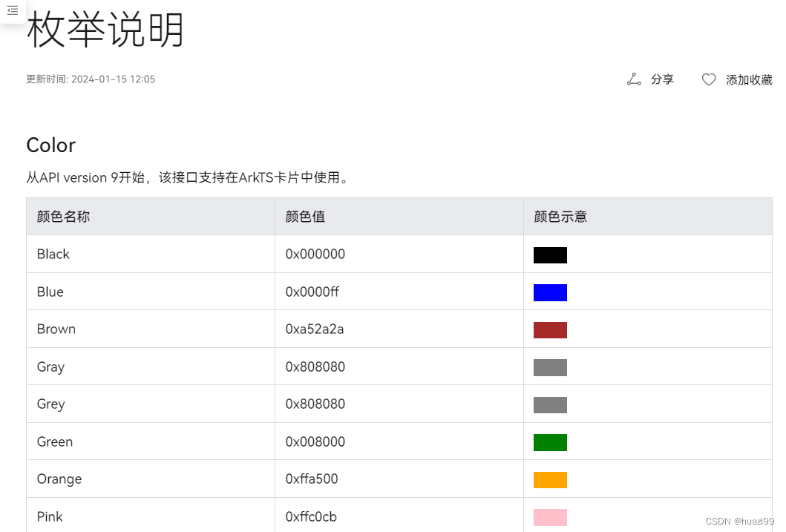Click the value 0xffa500
Screen dimensions: 786x532
coord(312,479)
